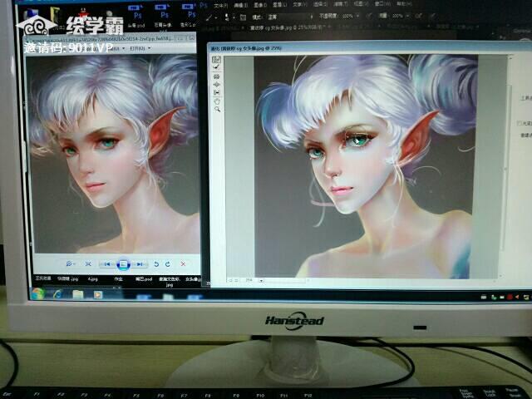Click the Liquify dialog preview image canvas
The image size is (532, 399).
(366, 166)
